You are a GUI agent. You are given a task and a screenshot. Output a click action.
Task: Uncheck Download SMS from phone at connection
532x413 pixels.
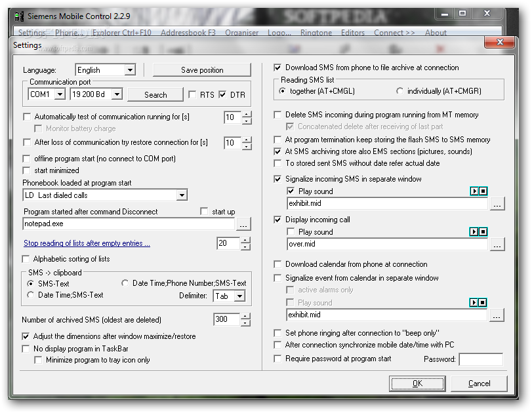[277, 68]
